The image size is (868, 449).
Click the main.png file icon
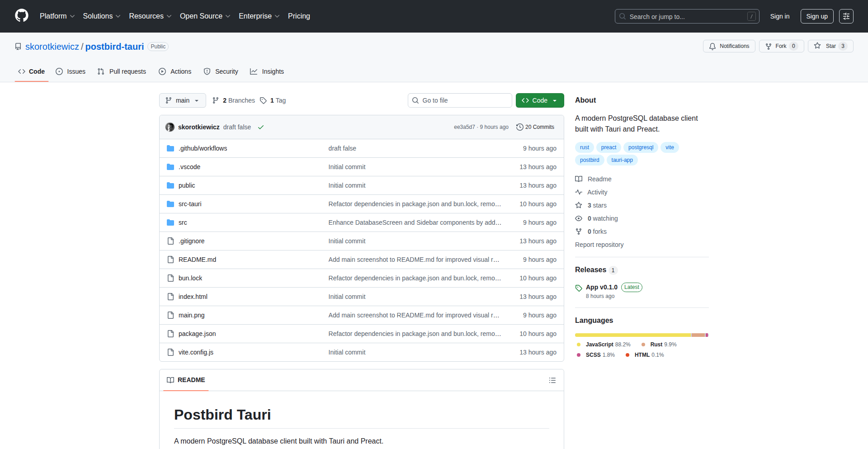[x=170, y=315]
